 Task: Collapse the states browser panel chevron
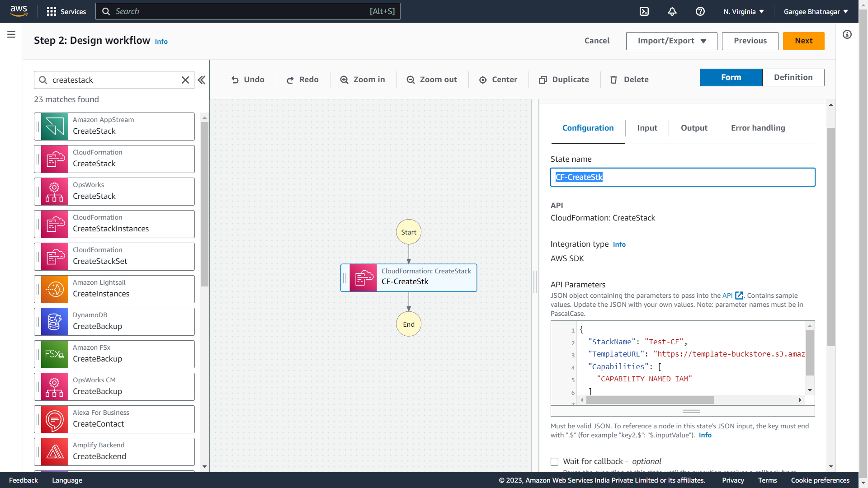pos(202,80)
